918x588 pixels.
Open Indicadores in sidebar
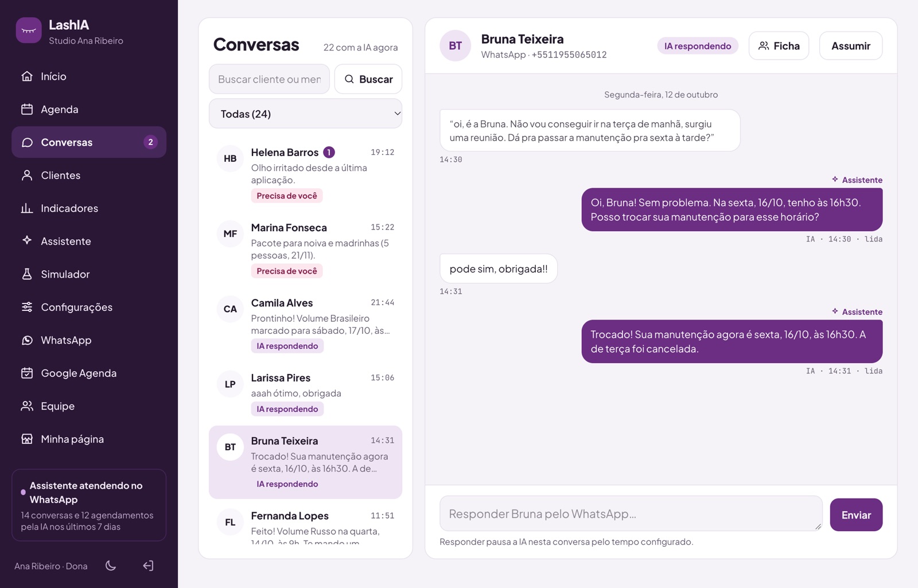(x=89, y=208)
